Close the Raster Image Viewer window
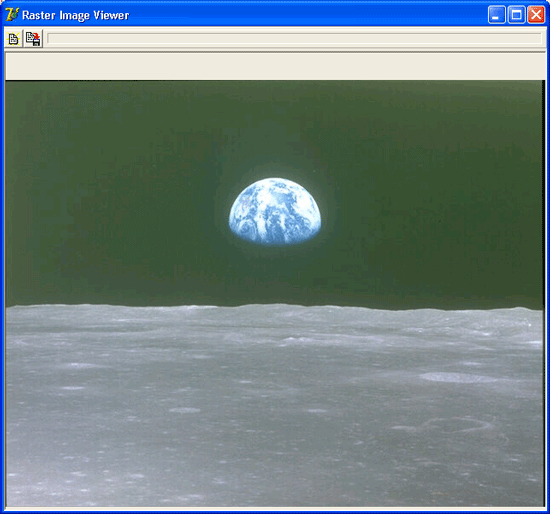The image size is (550, 514). click(536, 15)
